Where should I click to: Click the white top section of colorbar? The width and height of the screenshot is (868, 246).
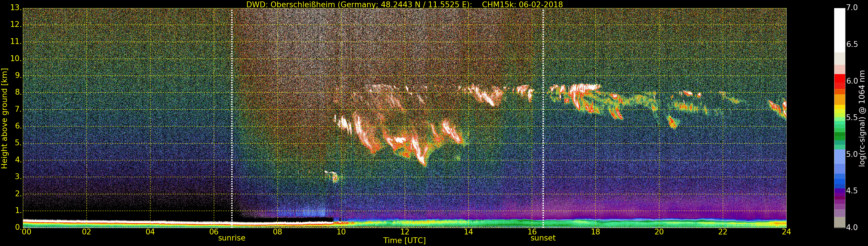tap(839, 30)
